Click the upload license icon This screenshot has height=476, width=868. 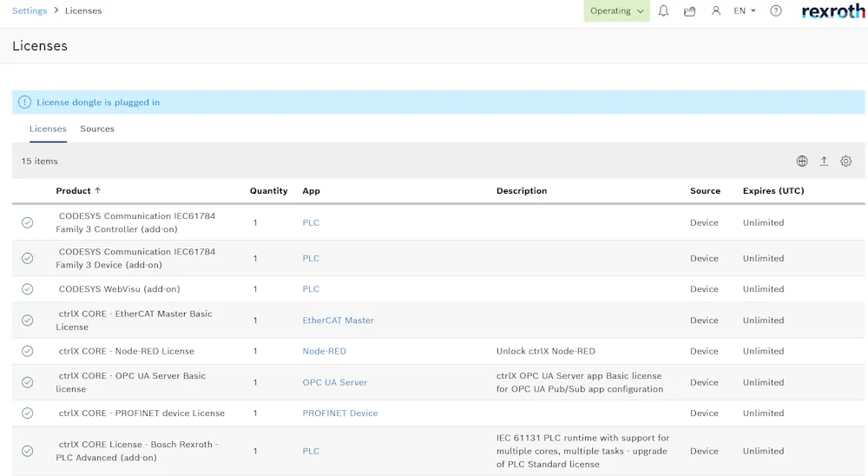[x=824, y=162]
